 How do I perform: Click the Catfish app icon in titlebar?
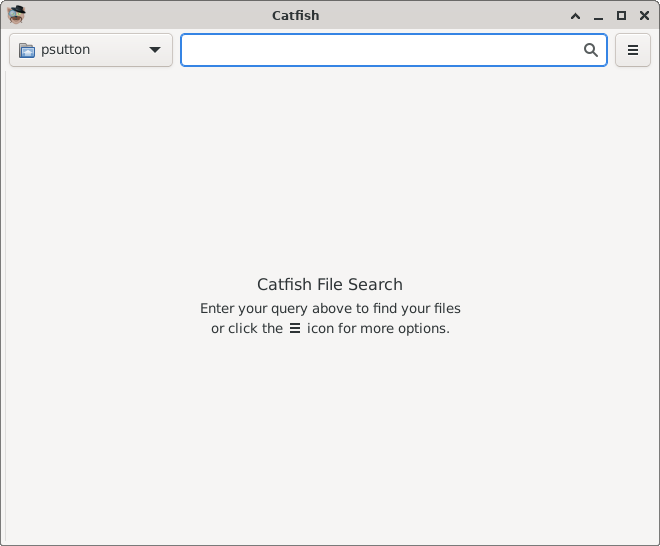(x=16, y=15)
